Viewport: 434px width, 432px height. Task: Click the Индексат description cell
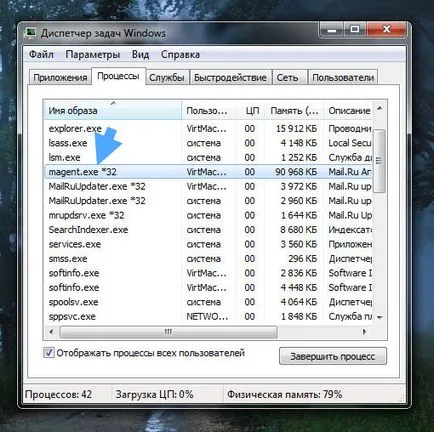pos(350,230)
